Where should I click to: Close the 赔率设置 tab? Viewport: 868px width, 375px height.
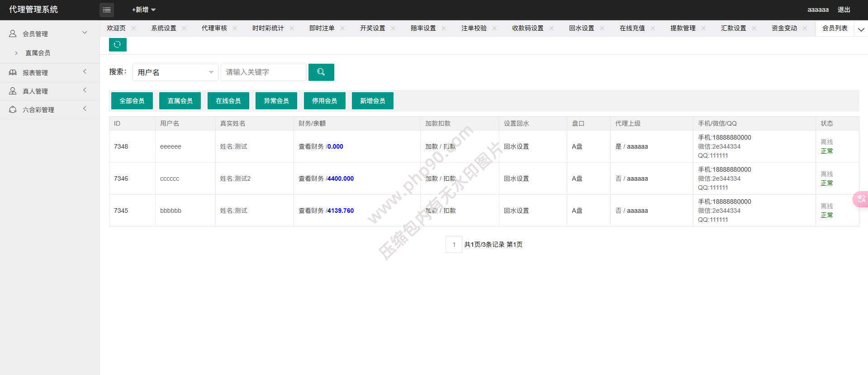(x=444, y=28)
